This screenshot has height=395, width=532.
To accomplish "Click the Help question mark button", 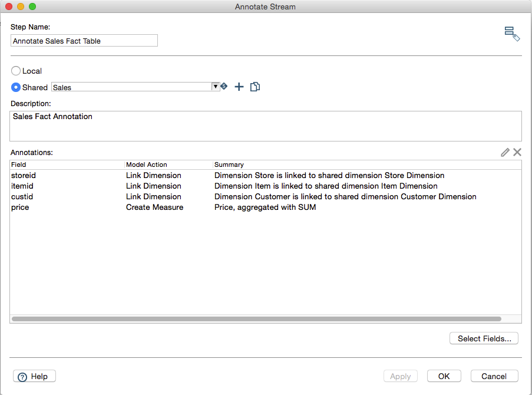I will point(34,376).
